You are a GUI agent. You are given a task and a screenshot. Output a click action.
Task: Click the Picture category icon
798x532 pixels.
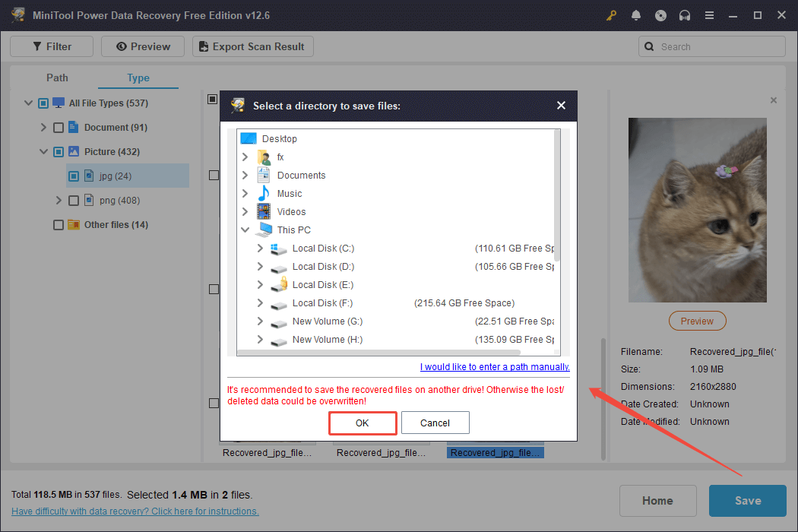click(74, 151)
